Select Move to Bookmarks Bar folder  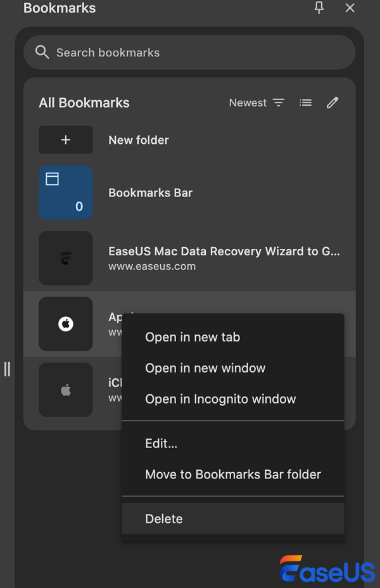233,475
